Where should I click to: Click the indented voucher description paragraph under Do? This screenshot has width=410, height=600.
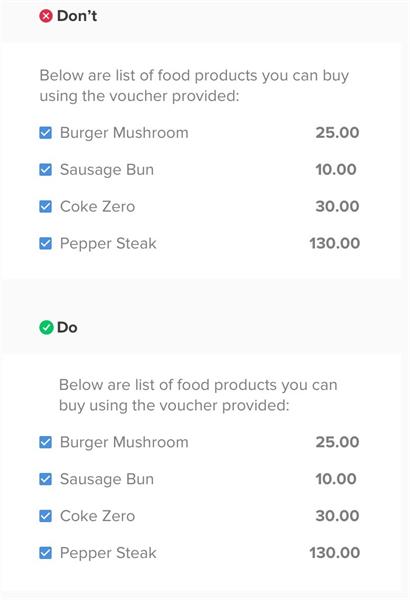click(198, 395)
